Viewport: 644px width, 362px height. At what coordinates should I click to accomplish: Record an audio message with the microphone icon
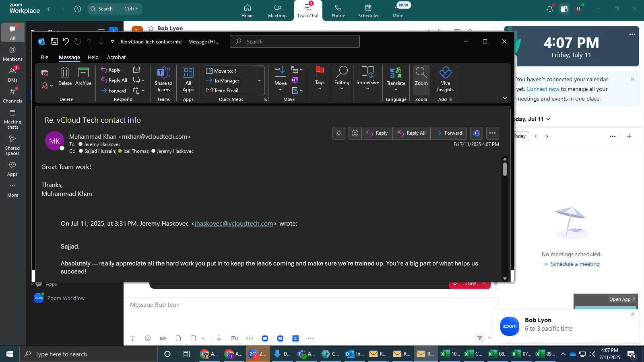(x=219, y=338)
